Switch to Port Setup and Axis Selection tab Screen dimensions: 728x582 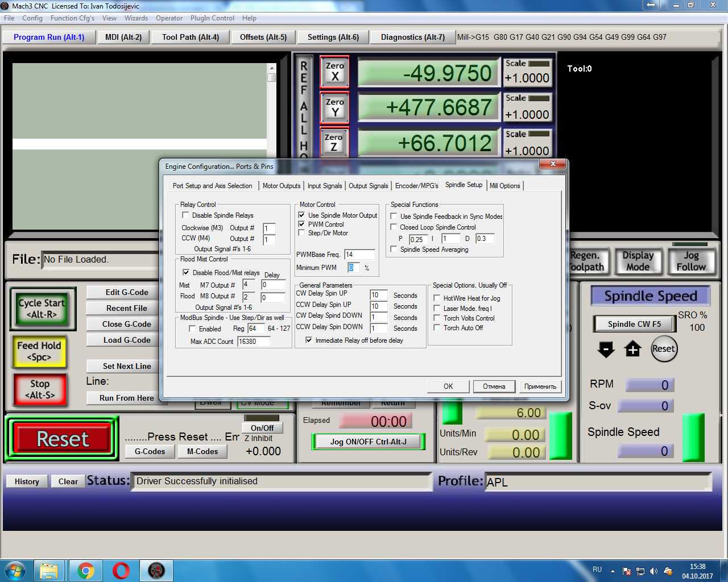coord(213,186)
